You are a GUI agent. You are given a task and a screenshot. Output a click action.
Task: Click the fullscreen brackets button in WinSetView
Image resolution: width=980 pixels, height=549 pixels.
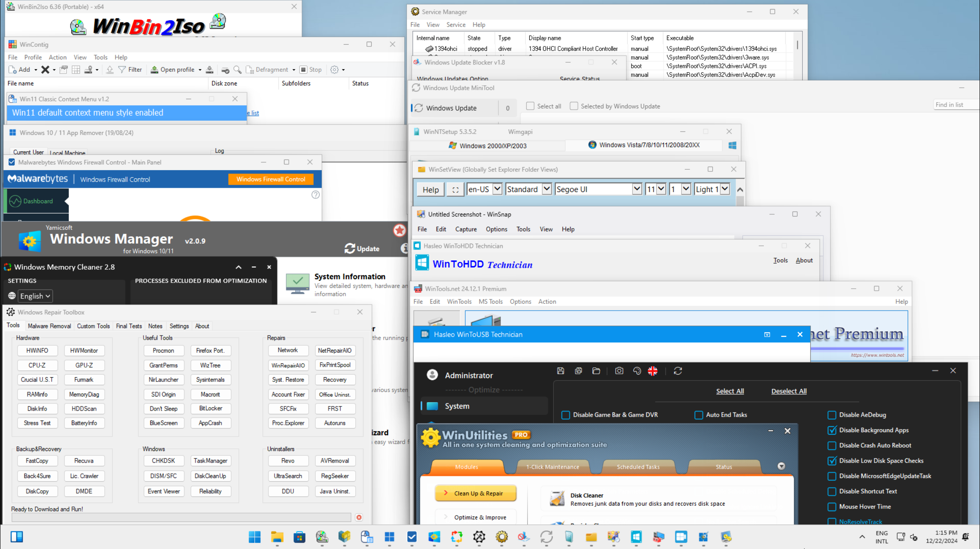tap(455, 189)
